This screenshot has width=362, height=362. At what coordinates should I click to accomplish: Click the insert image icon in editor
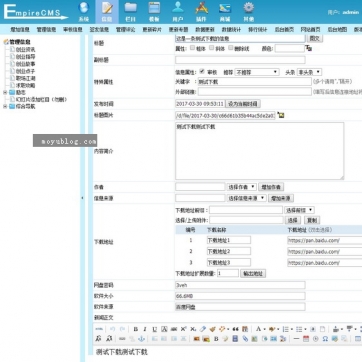pyautogui.click(x=196, y=339)
